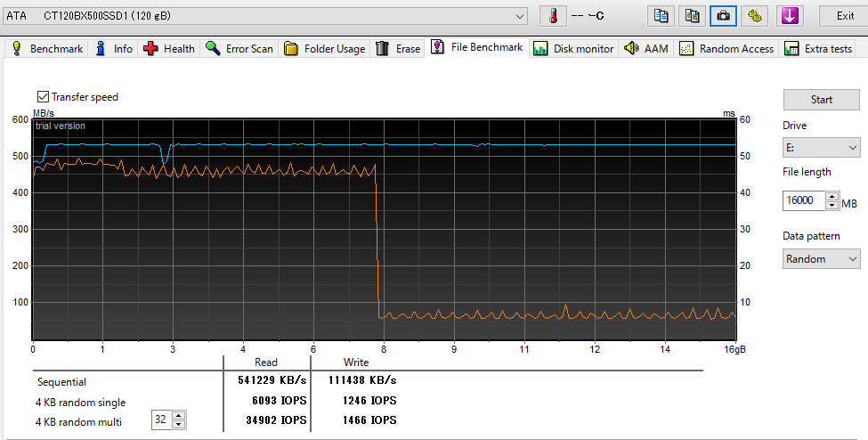Save screenshot with camera icon
Viewport: 868px width, 440px height.
(723, 15)
